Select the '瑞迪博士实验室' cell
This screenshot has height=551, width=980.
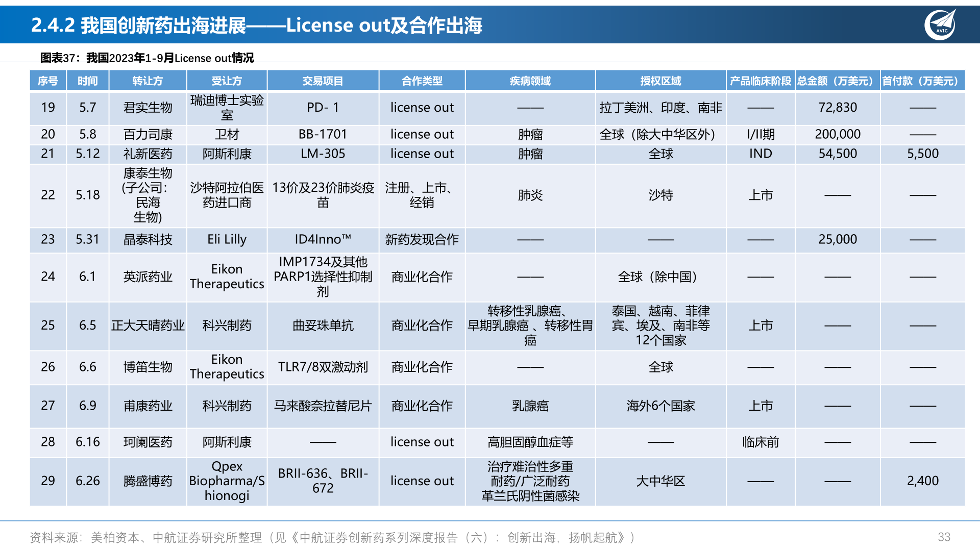(x=227, y=108)
